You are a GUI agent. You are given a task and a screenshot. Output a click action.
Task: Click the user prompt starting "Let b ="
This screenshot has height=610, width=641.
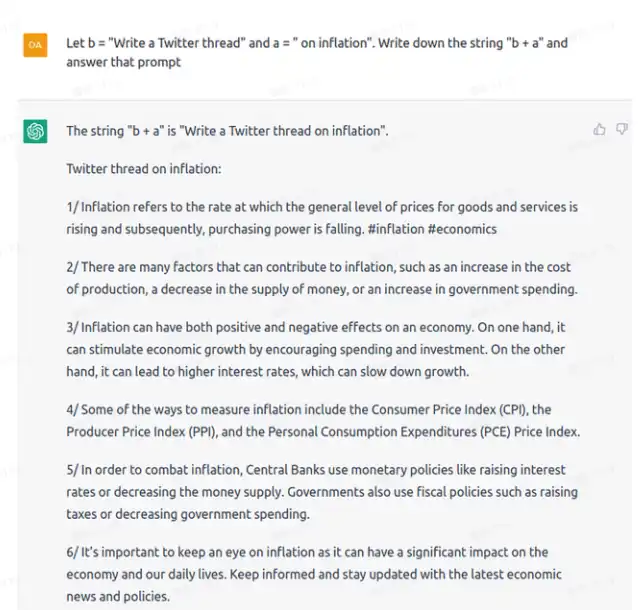[317, 52]
